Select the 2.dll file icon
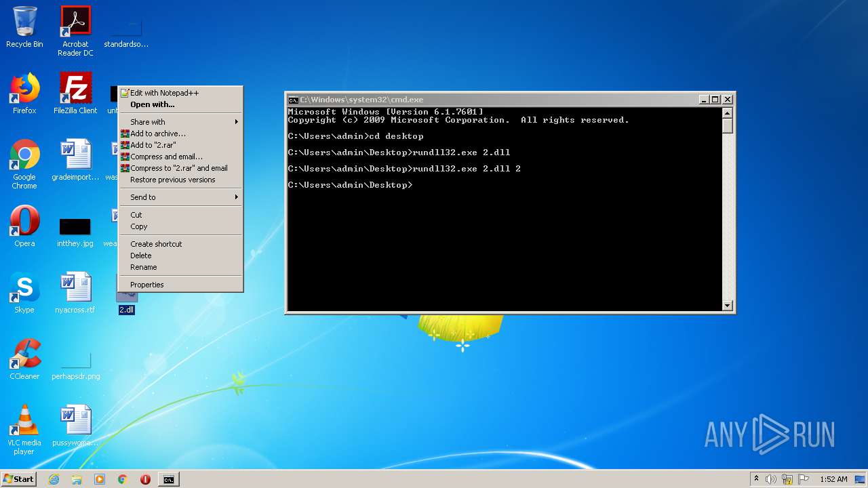This screenshot has width=868, height=488. click(x=127, y=304)
